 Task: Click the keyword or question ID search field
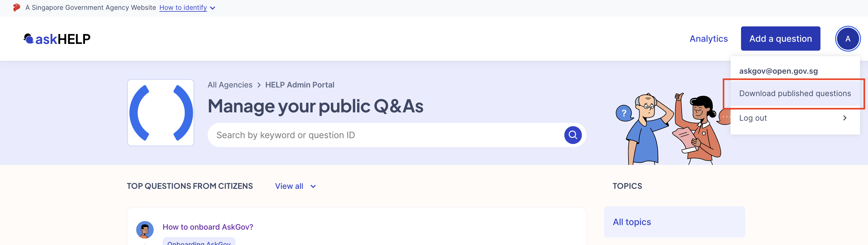click(384, 135)
